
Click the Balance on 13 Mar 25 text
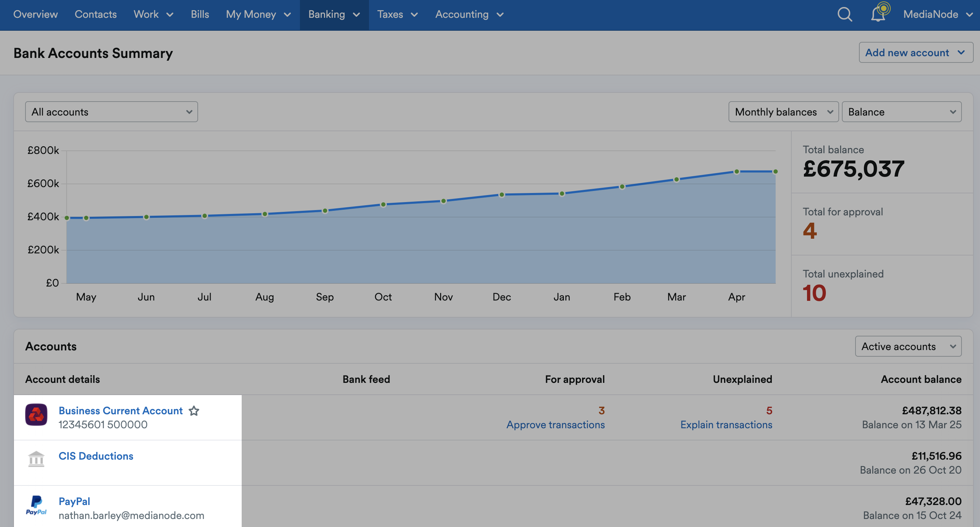[912, 425]
